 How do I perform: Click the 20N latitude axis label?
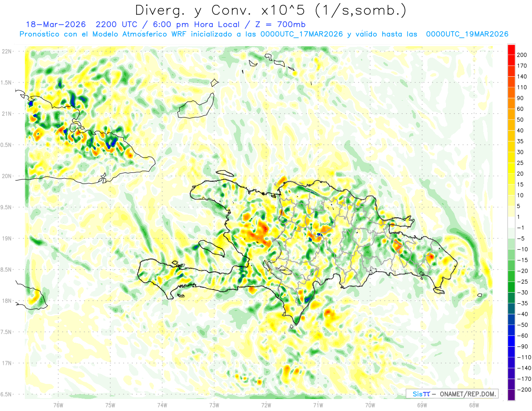(x=8, y=176)
